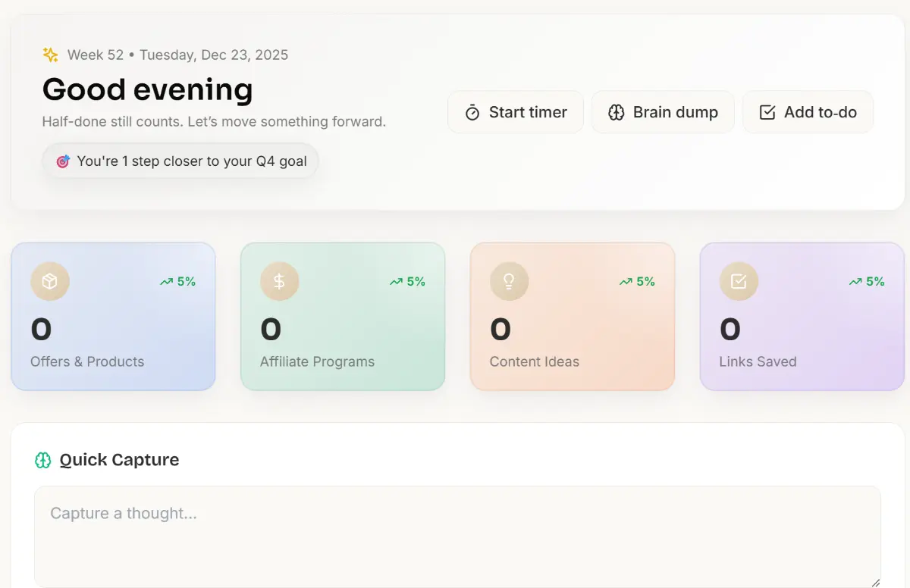Click the brain icon next to Quick Capture
The image size is (910, 588).
[x=42, y=459]
